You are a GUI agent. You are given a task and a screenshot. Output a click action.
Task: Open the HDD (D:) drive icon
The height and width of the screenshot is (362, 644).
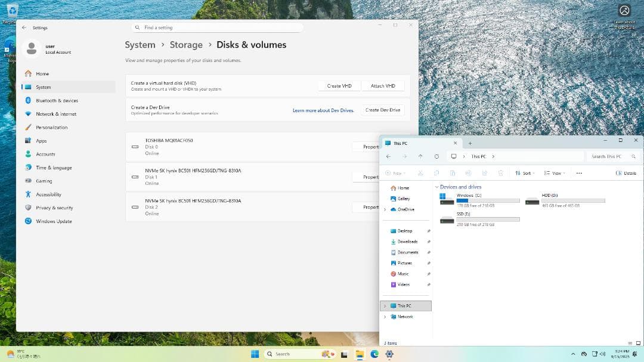532,202
